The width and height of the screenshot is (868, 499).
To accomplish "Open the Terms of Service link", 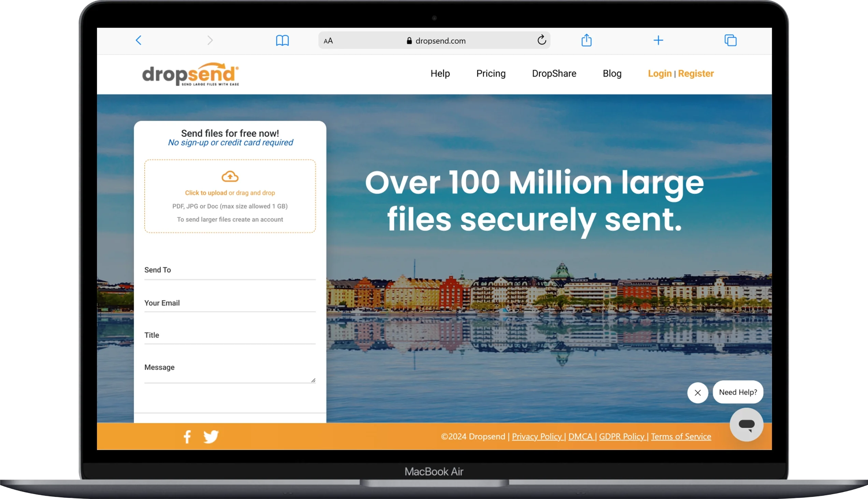I will 681,437.
